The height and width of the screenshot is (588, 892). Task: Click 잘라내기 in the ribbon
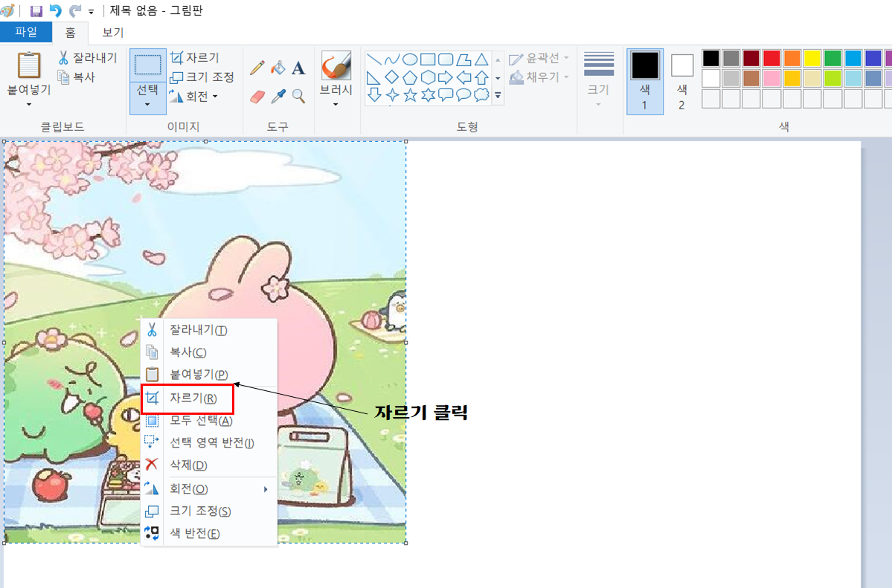[87, 57]
